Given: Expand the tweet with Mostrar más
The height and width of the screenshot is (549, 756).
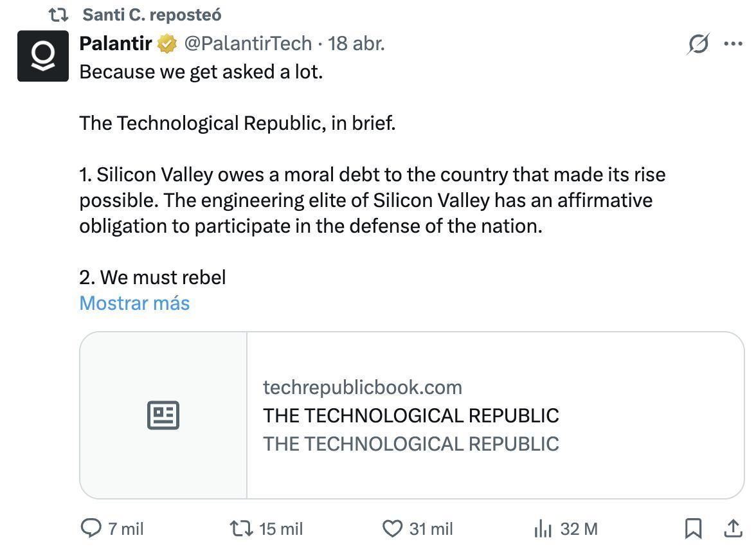Looking at the screenshot, I should click(x=134, y=303).
